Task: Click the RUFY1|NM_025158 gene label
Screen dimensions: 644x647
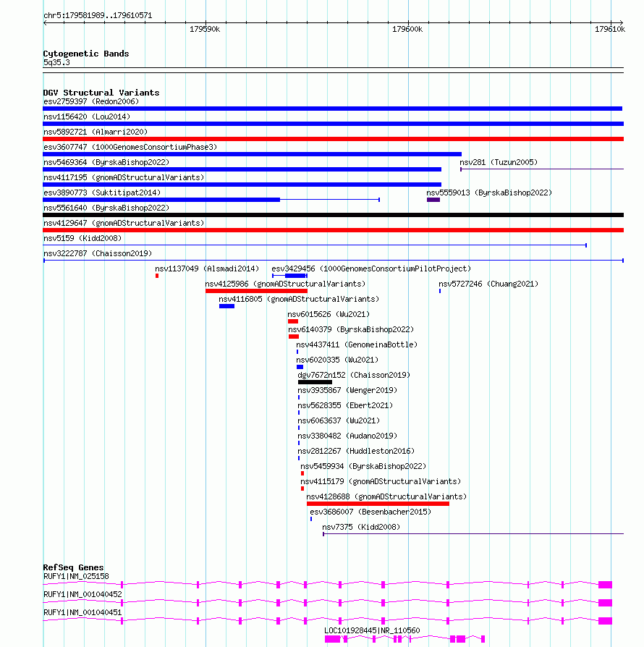Action: coord(76,577)
